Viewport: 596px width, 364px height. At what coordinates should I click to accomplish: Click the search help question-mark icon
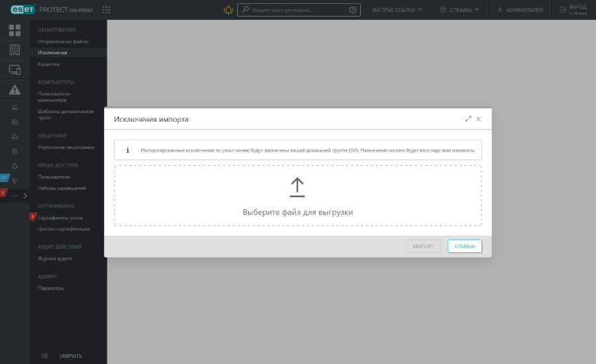pos(353,10)
